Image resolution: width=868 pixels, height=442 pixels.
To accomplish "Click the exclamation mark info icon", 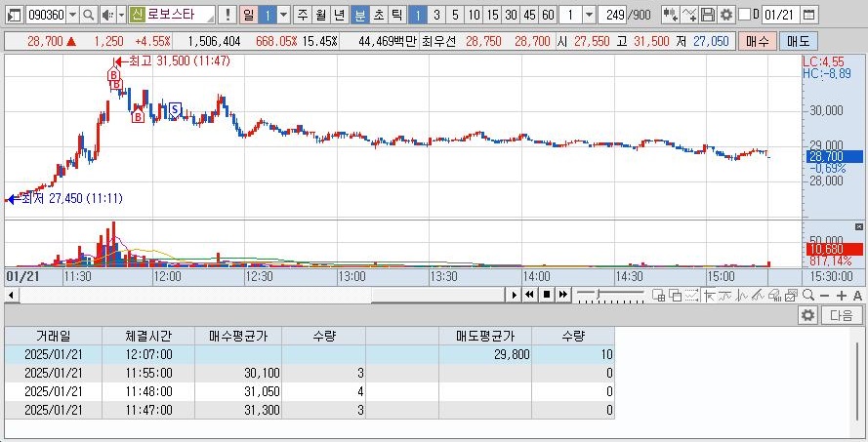I will [227, 15].
